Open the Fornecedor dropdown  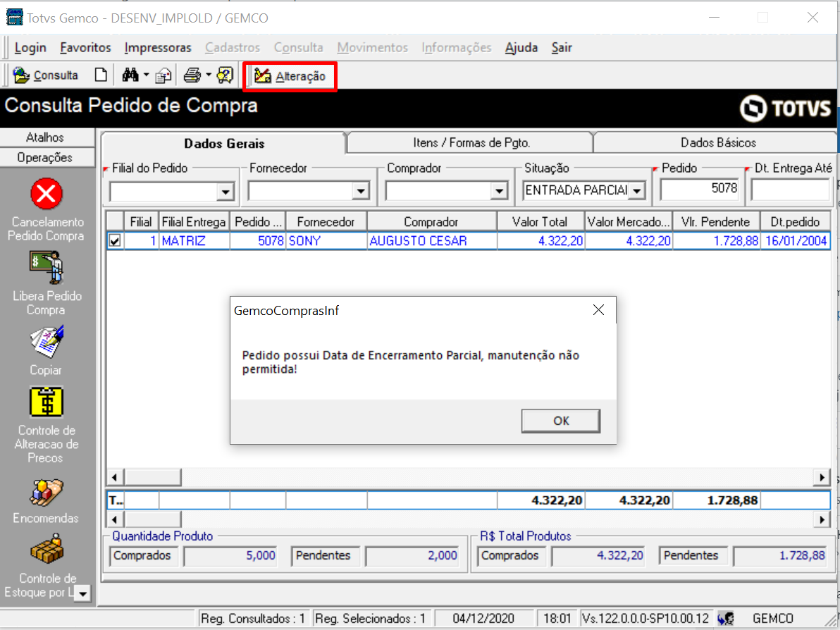coord(361,191)
